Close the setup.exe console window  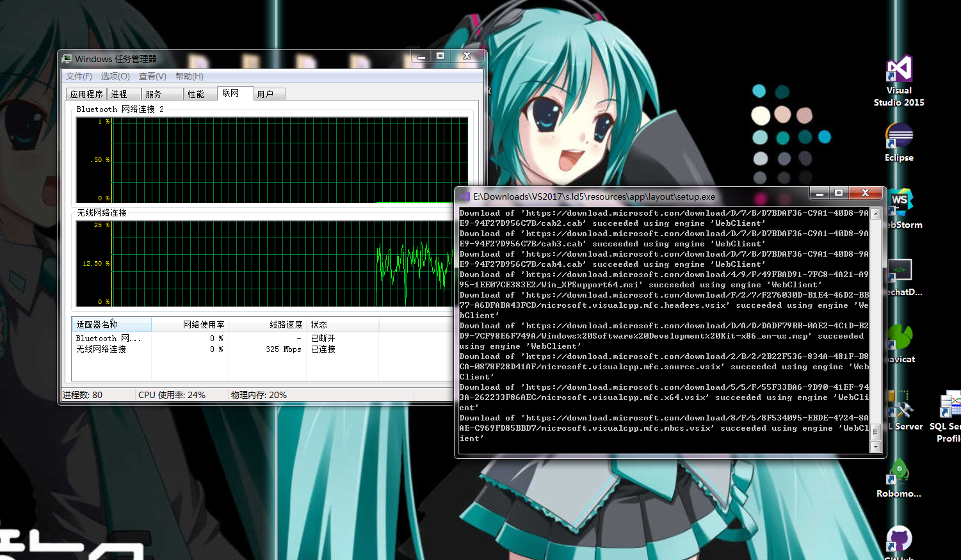865,193
